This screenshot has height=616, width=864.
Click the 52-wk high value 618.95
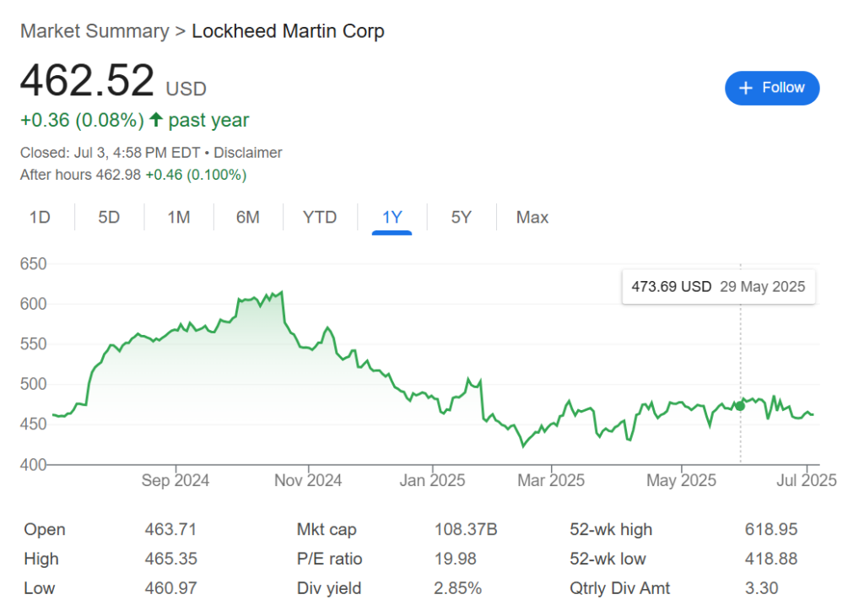point(771,529)
